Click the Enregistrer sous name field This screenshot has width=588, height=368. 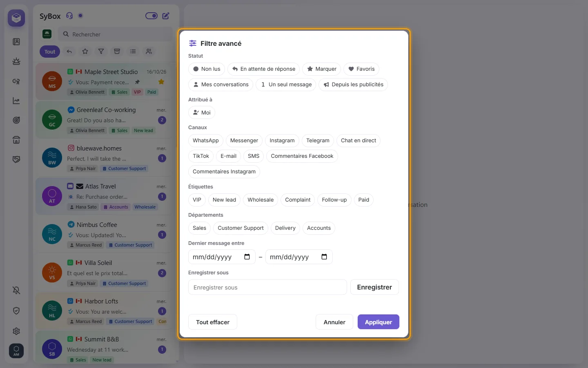267,287
